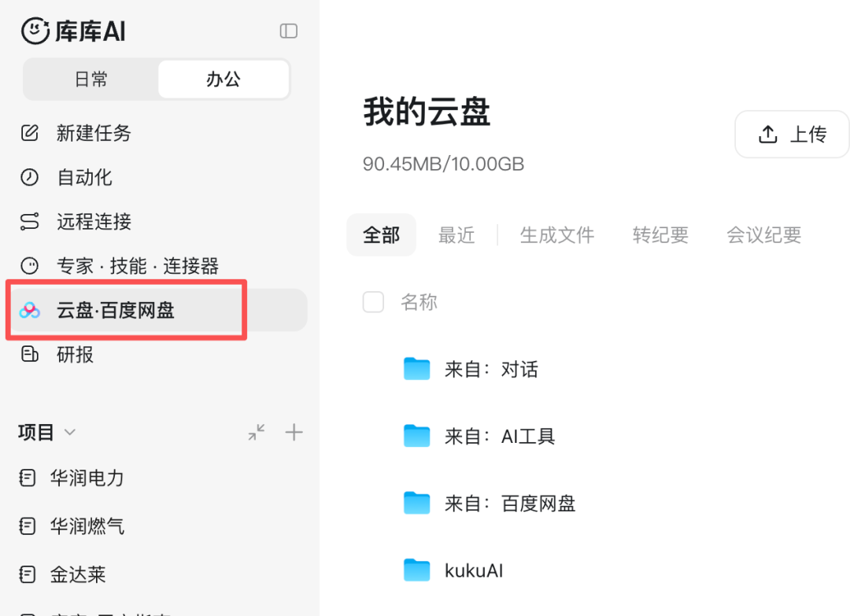This screenshot has height=616, width=850.
Task: Open 专家 · 技能 · 连接器 page
Action: click(x=138, y=266)
